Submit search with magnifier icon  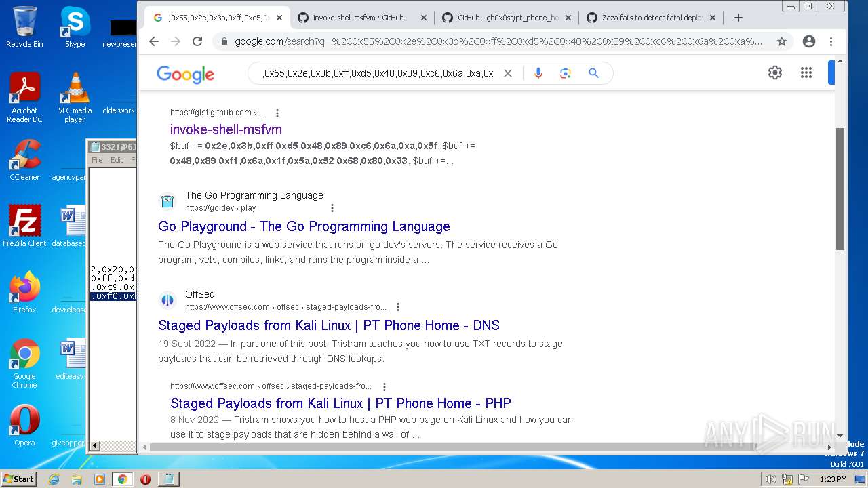click(593, 73)
